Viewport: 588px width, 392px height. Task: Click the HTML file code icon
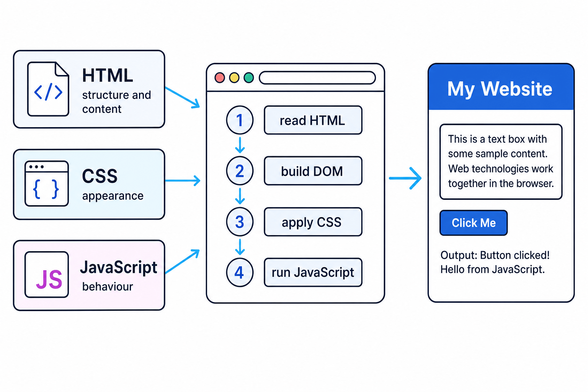coord(48,89)
